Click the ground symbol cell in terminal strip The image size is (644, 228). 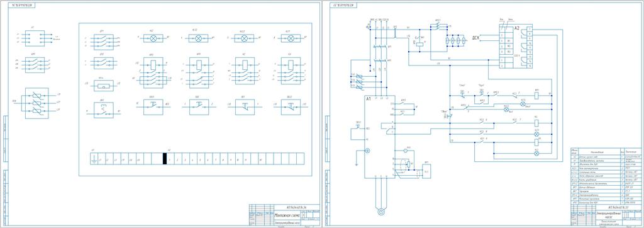point(94,159)
